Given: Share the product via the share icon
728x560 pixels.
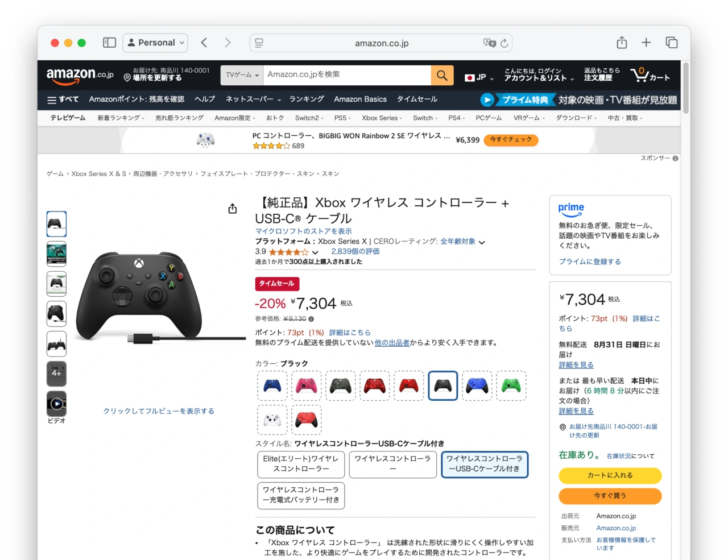Looking at the screenshot, I should 232,208.
